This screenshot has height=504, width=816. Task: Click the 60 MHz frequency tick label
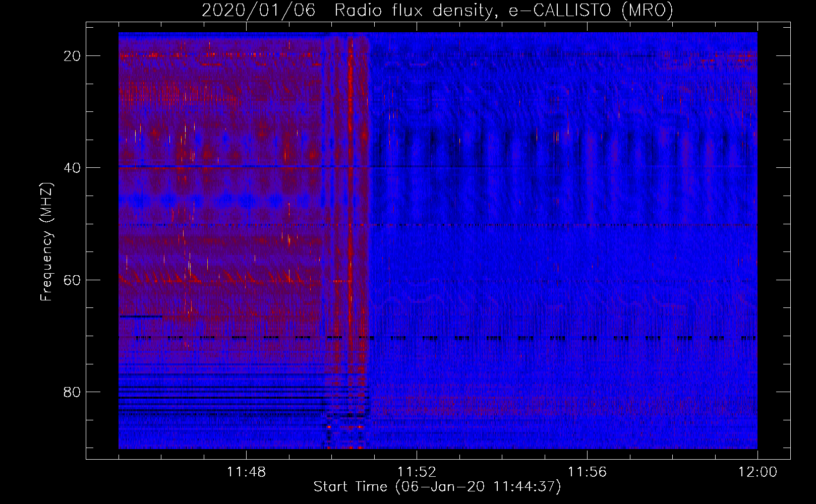click(x=73, y=280)
